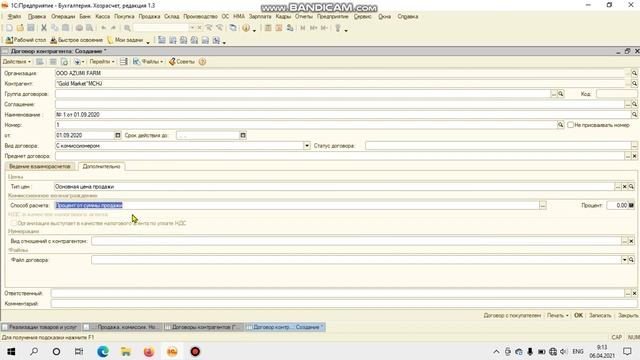Open lookup magnifier for Организация field
This screenshot has width=640, height=360.
pyautogui.click(x=634, y=73)
